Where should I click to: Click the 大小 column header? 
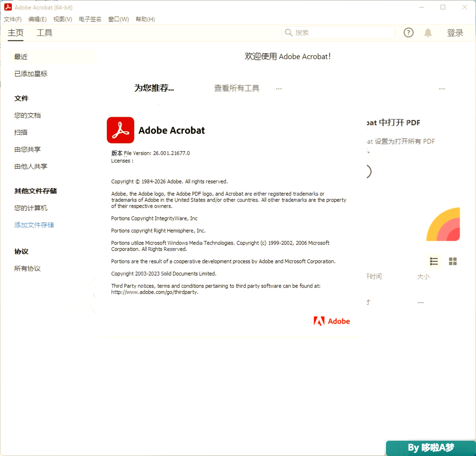[x=423, y=277]
